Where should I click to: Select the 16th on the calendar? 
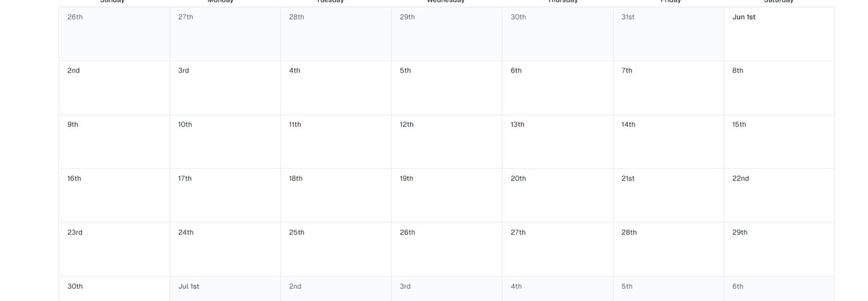point(114,195)
